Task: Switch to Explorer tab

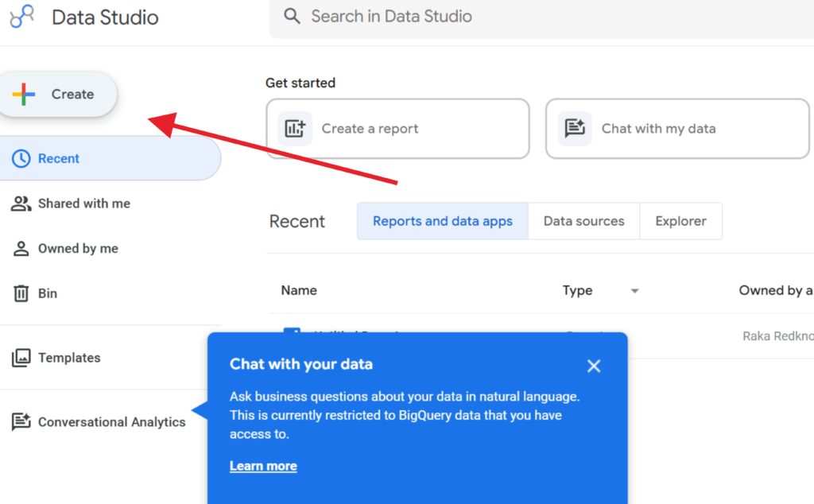Action: pos(680,221)
